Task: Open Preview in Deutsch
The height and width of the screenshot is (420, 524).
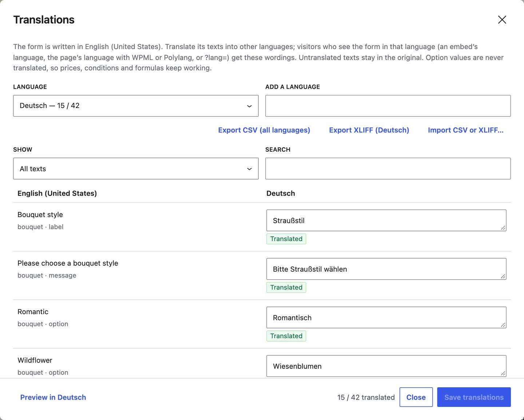Action: (x=53, y=397)
